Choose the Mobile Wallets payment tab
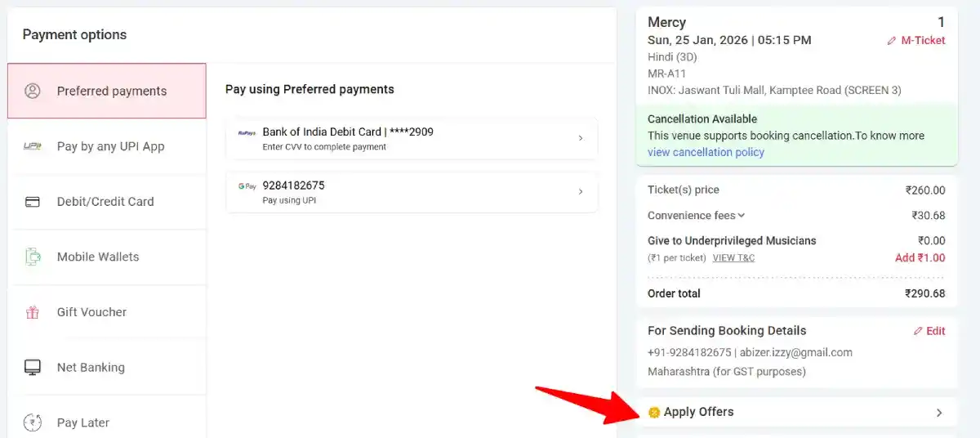The height and width of the screenshot is (438, 980). (98, 257)
